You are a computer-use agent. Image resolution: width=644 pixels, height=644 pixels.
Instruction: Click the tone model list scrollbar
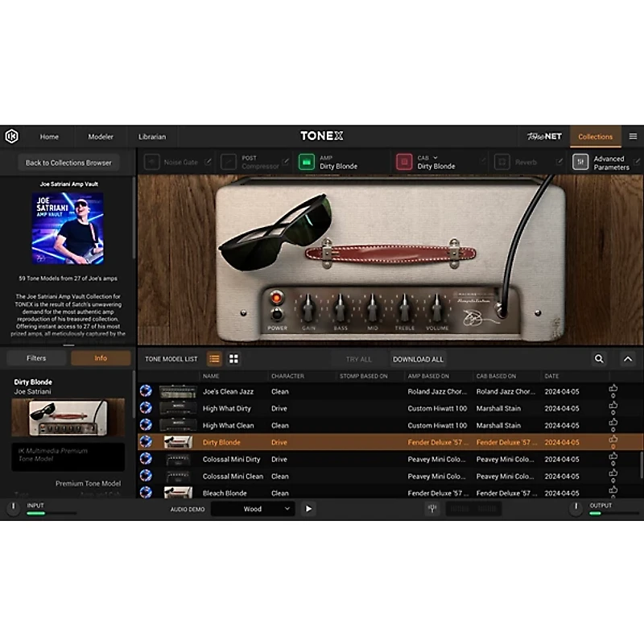(x=641, y=464)
